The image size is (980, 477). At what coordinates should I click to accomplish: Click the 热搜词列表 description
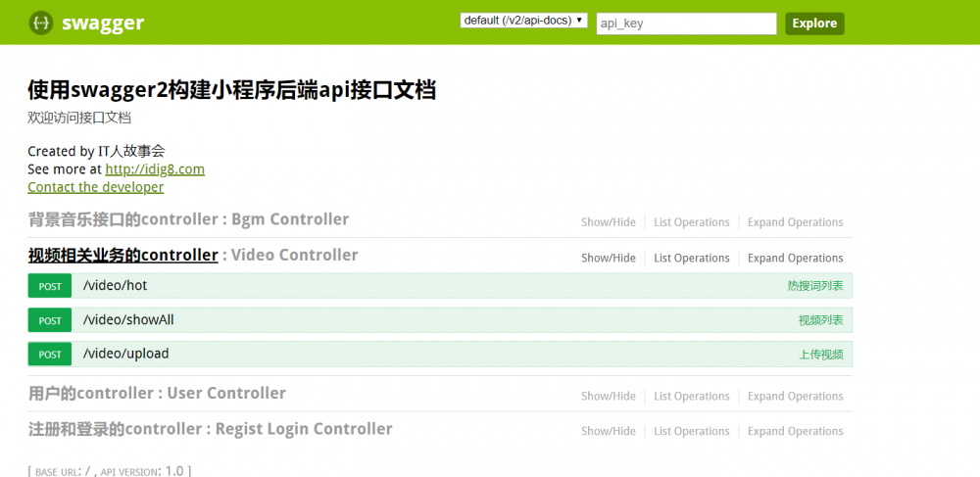click(x=815, y=286)
